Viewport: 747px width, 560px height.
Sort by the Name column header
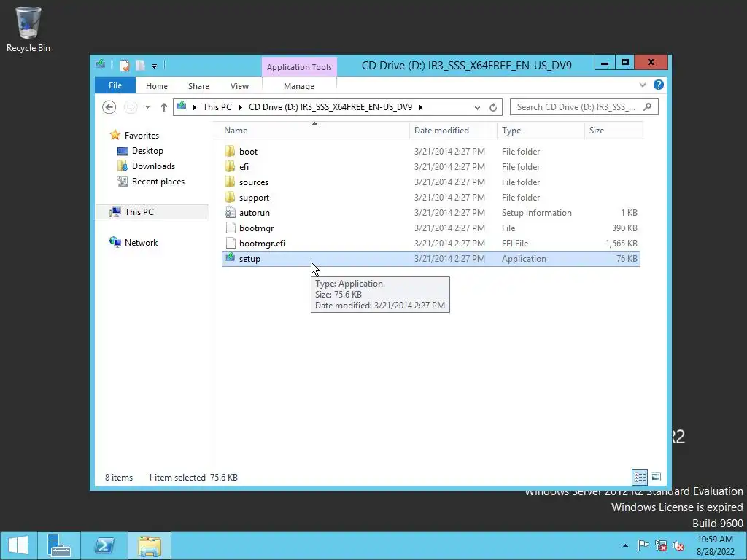(236, 131)
